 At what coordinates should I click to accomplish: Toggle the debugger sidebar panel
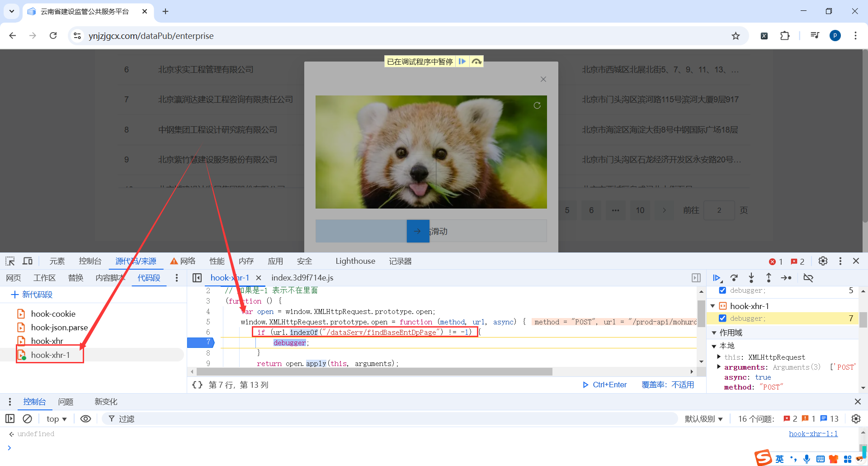[696, 278]
